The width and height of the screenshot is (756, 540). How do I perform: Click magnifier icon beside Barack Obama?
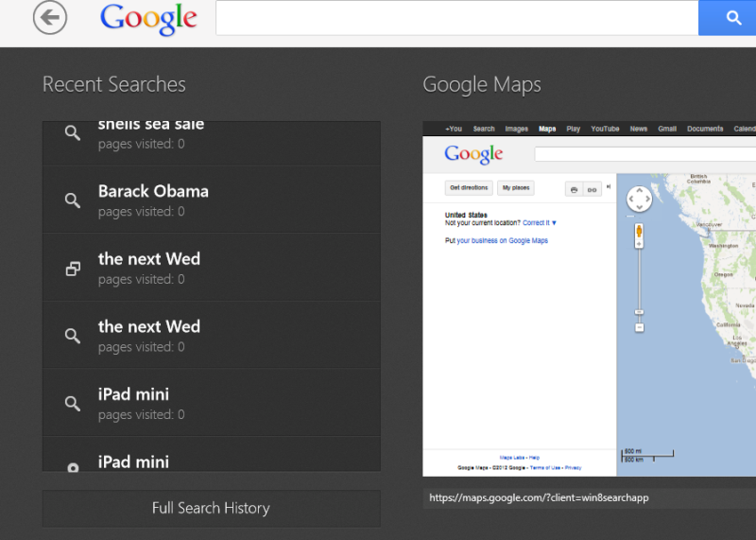tap(73, 200)
